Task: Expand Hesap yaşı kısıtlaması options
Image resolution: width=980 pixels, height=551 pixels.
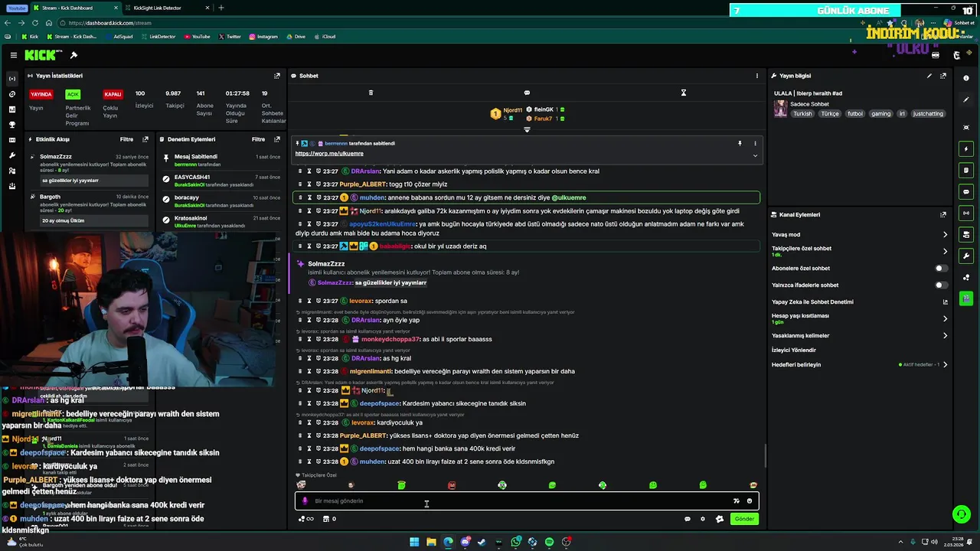Action: (945, 318)
